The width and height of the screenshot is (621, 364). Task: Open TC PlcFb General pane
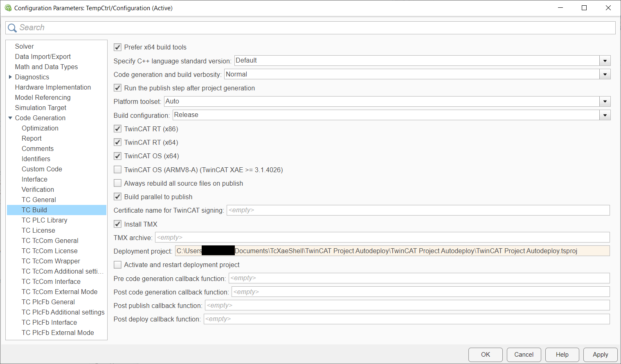pyautogui.click(x=48, y=302)
